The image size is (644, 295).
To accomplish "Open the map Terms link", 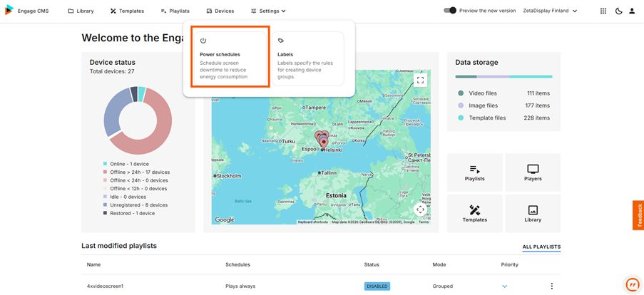I will pyautogui.click(x=423, y=222).
